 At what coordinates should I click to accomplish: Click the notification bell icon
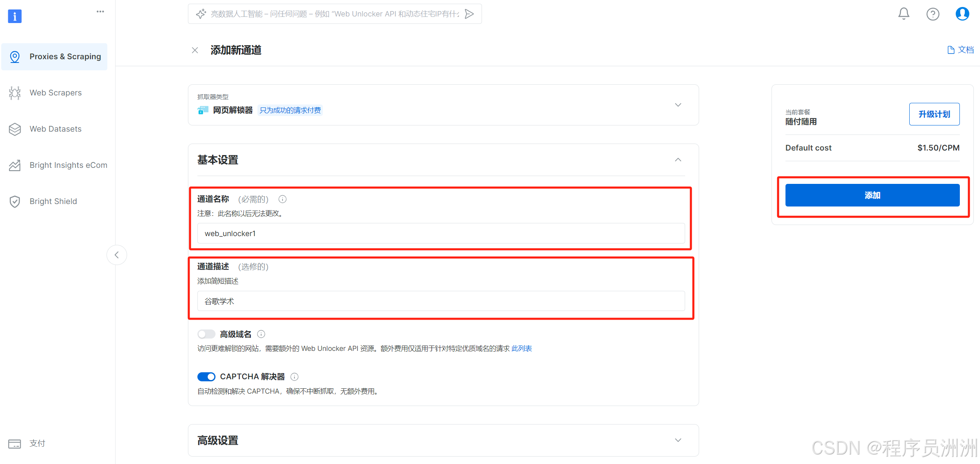coord(903,14)
